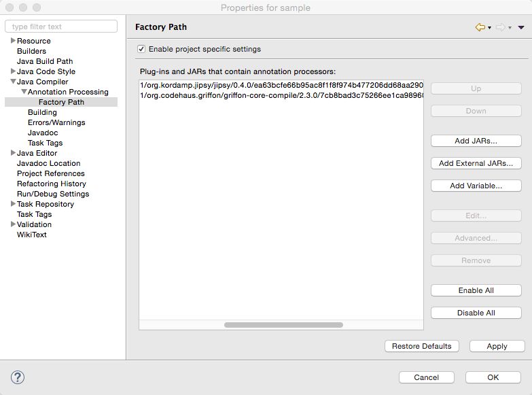Confirm the dialog with OK
The height and width of the screenshot is (395, 532).
click(493, 377)
